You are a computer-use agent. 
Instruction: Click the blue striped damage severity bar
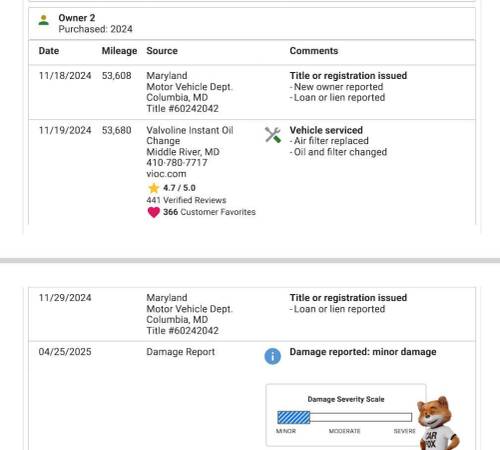[294, 417]
